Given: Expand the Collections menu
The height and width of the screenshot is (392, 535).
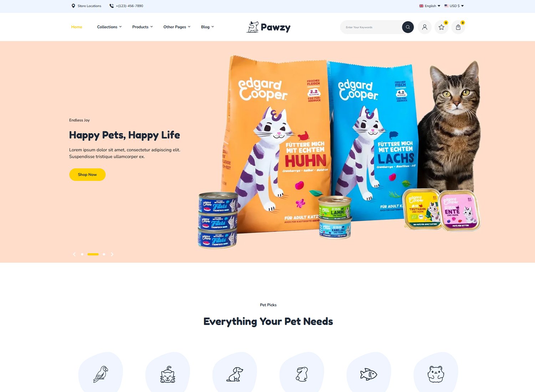Looking at the screenshot, I should pos(109,27).
